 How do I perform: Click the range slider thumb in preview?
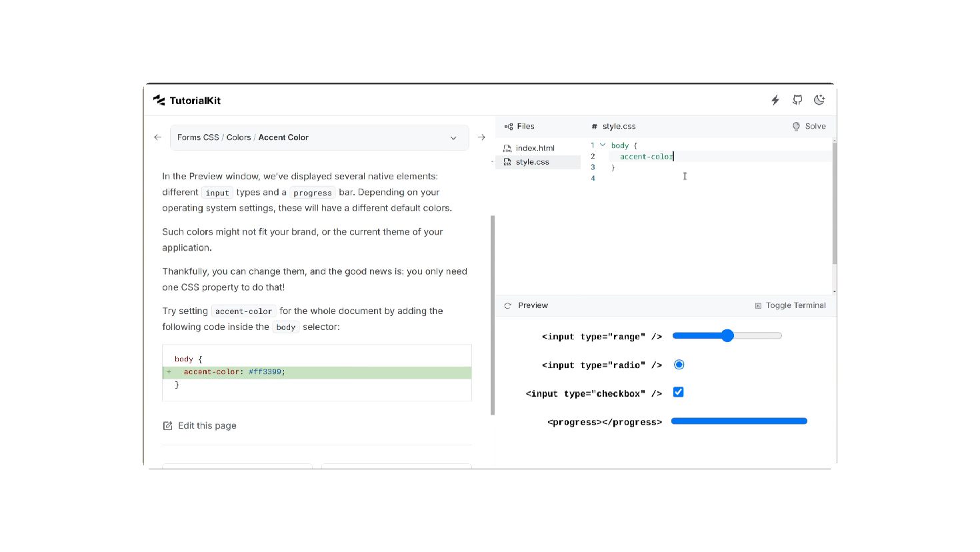(x=727, y=335)
